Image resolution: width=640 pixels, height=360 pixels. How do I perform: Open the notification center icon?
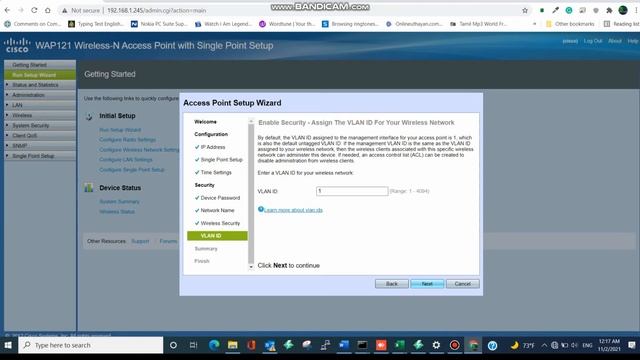point(631,345)
